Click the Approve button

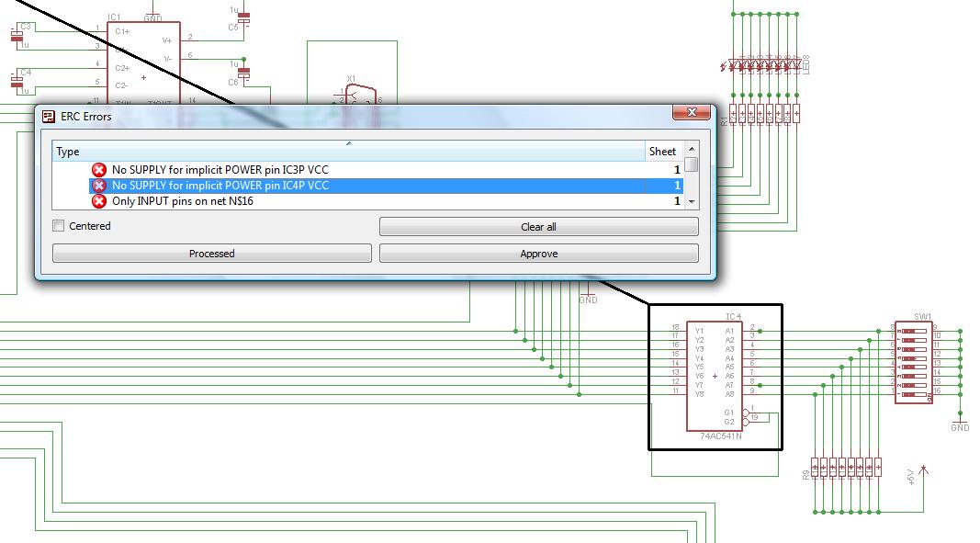coord(539,254)
